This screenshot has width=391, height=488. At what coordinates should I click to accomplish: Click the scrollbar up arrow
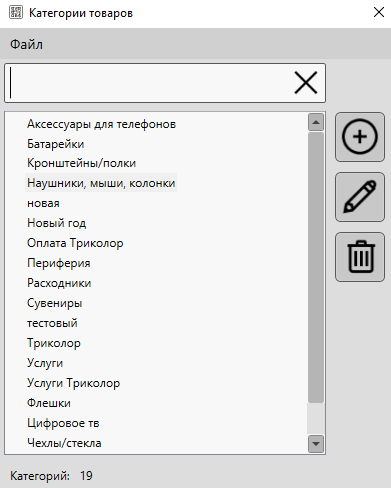(316, 122)
